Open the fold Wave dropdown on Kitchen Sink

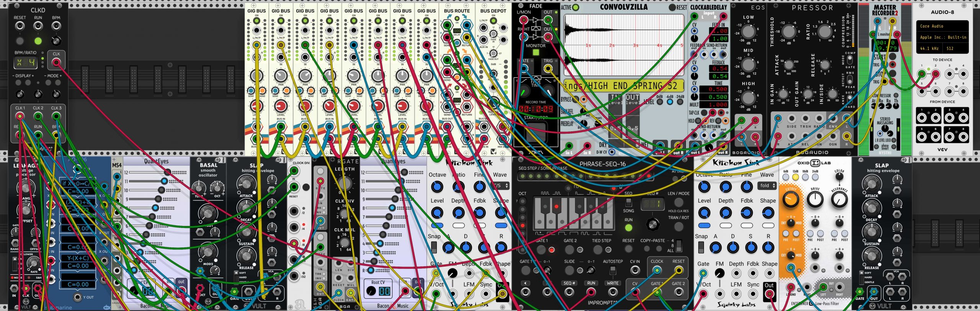[x=767, y=185]
